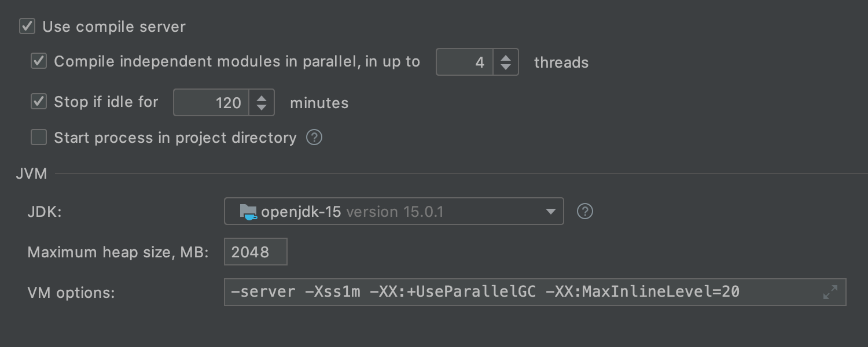Click into the VM options text field
Image resolution: width=868 pixels, height=347 pixels.
pyautogui.click(x=535, y=292)
